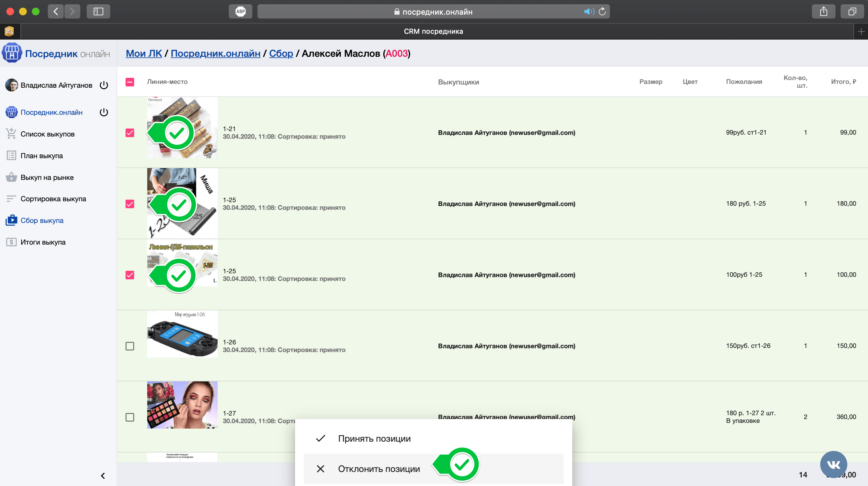868x486 pixels.
Task: Click the power icon next to Посредник.онлайн
Action: coord(104,112)
